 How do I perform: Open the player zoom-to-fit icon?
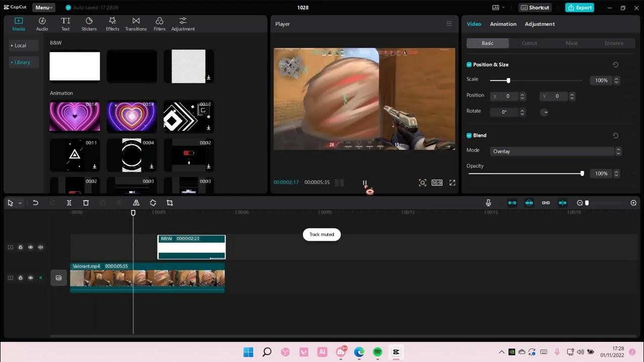point(423,183)
